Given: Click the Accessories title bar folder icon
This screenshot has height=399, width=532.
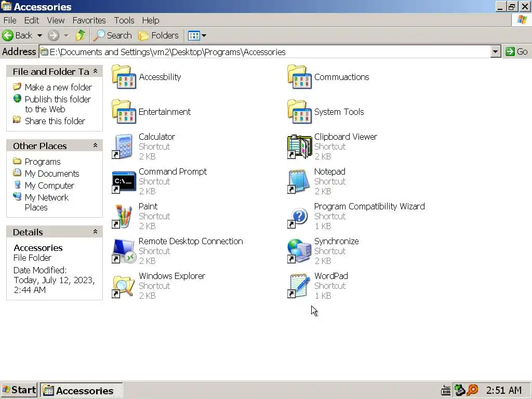Looking at the screenshot, I should point(6,6).
